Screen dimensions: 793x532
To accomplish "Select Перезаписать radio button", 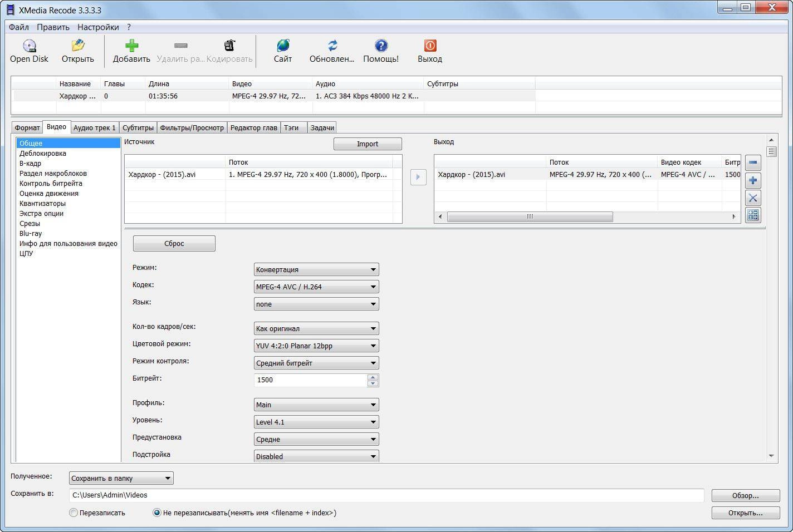I will point(73,513).
